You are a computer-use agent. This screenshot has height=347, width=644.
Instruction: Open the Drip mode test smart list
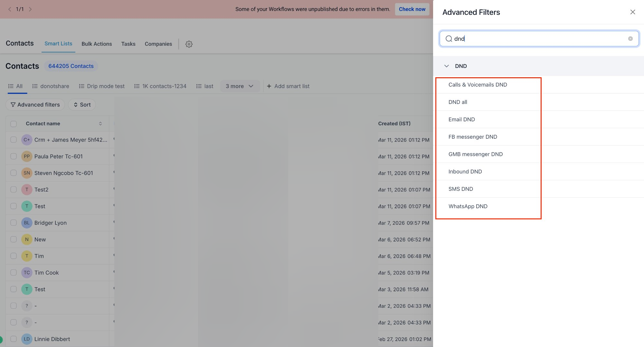[102, 86]
